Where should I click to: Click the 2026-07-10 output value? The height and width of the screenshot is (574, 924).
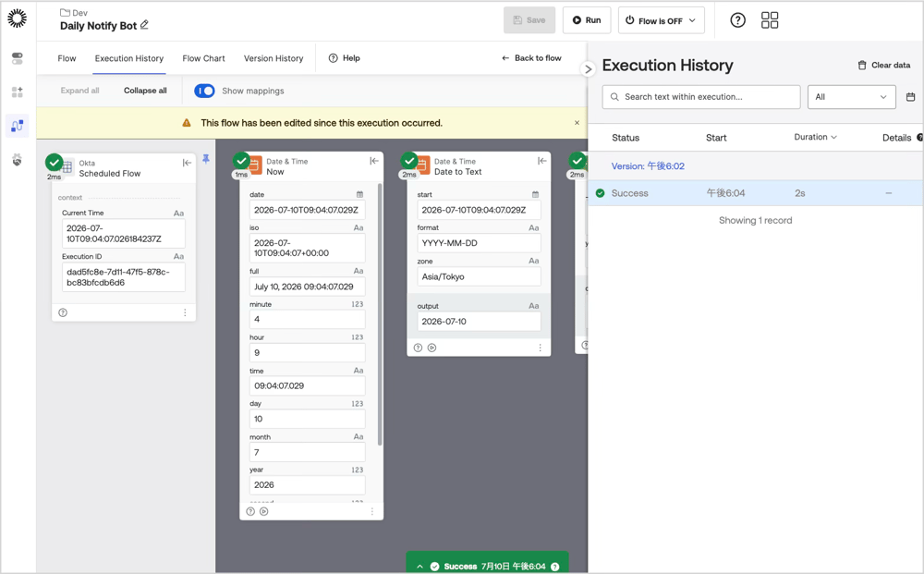pyautogui.click(x=479, y=321)
